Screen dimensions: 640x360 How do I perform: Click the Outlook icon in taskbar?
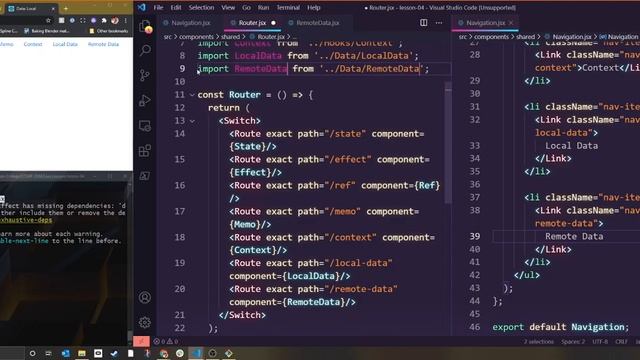(x=65, y=353)
